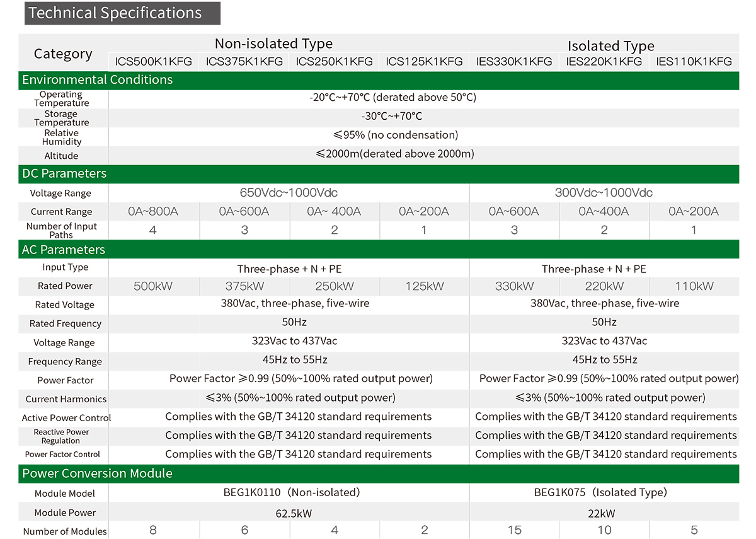Click the ICS125K1KFG model column header
The image size is (756, 539).
point(424,61)
